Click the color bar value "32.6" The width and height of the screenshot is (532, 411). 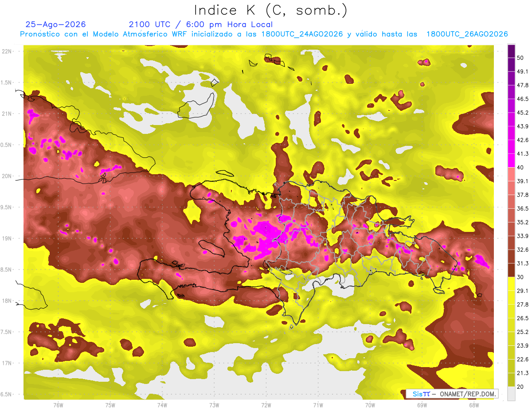point(523,250)
